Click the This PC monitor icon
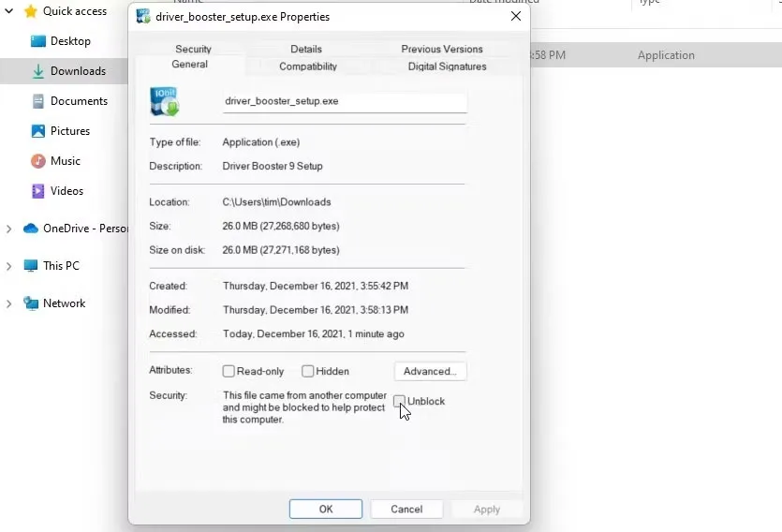The width and height of the screenshot is (782, 532). click(x=31, y=266)
